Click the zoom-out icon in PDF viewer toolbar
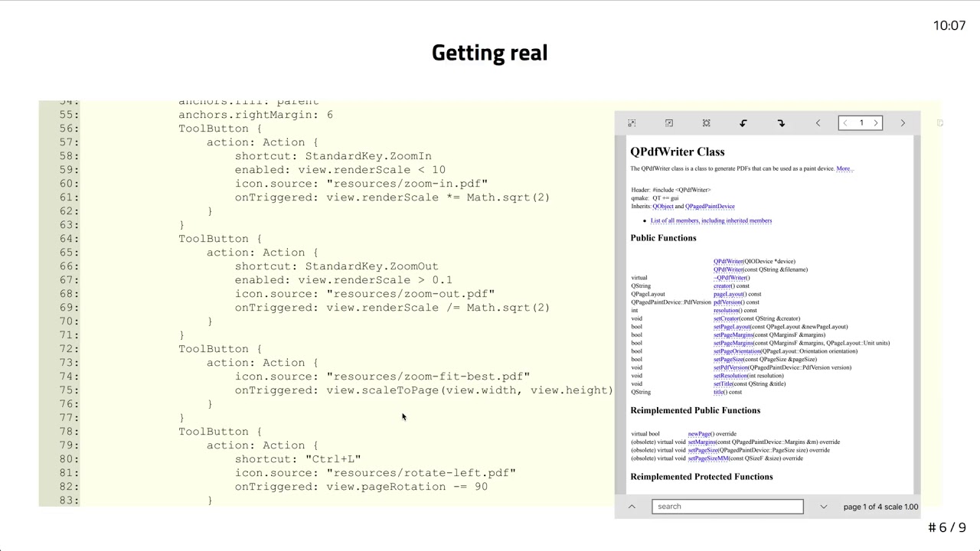 coord(669,123)
